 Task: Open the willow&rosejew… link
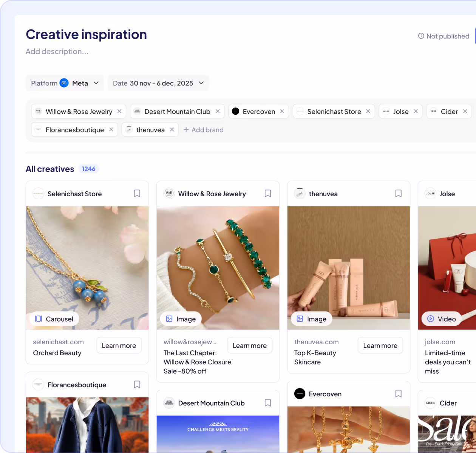click(x=190, y=342)
